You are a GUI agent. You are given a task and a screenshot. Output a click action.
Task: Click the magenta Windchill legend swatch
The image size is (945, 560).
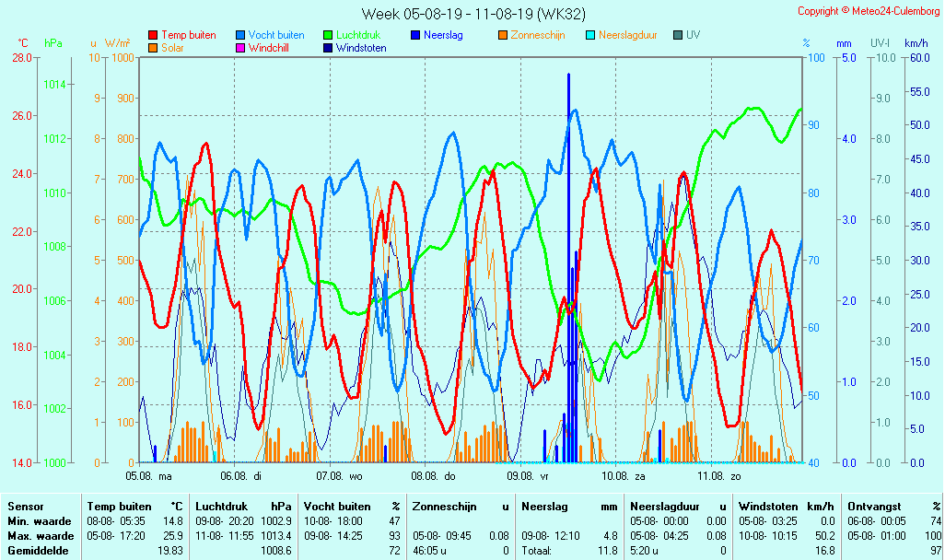(x=241, y=48)
